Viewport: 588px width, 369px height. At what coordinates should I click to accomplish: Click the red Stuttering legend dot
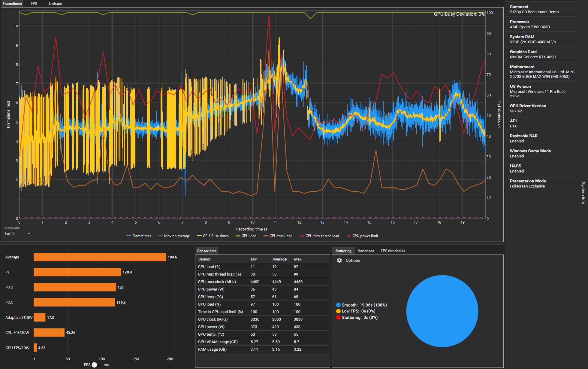pyautogui.click(x=338, y=317)
